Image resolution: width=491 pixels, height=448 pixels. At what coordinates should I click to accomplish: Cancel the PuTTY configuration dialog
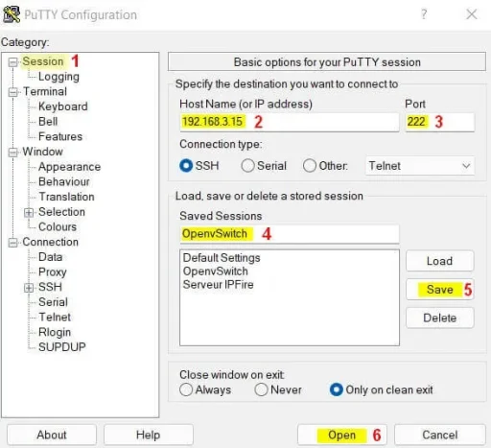point(440,435)
